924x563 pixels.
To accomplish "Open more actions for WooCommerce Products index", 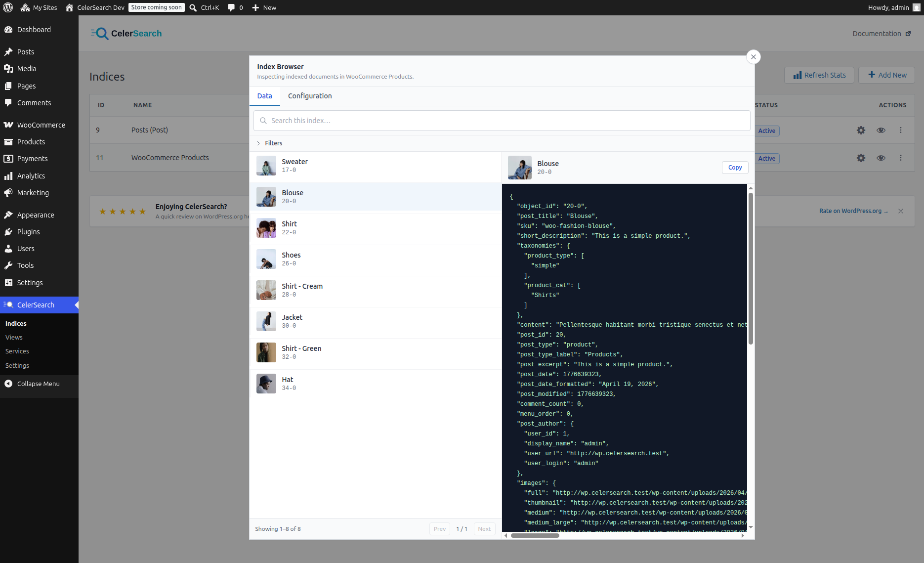I will [900, 158].
